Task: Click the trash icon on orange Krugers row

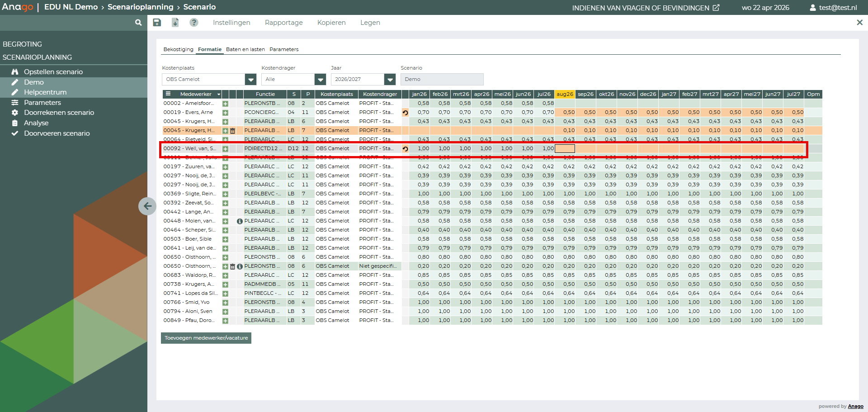Action: pyautogui.click(x=233, y=131)
